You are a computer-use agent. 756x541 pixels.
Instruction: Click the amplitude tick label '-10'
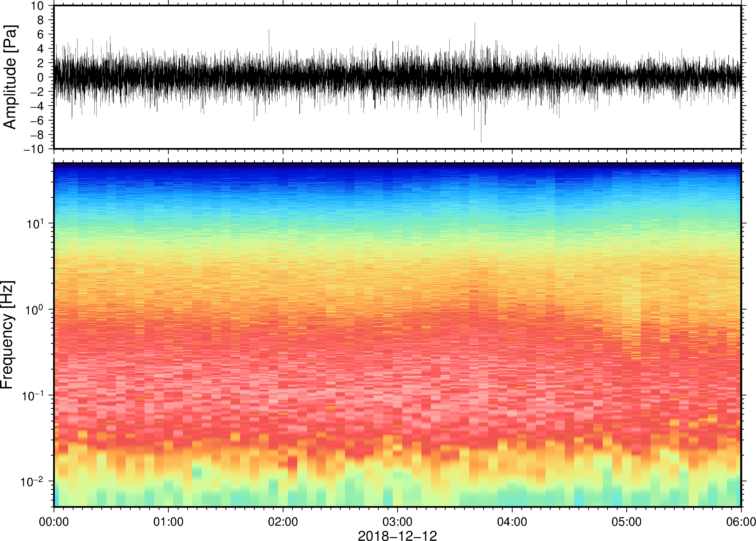[x=34, y=149]
